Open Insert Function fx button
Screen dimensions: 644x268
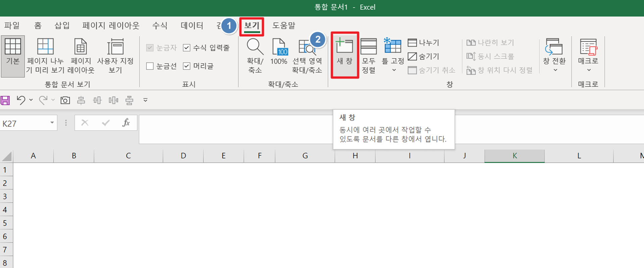coord(126,123)
